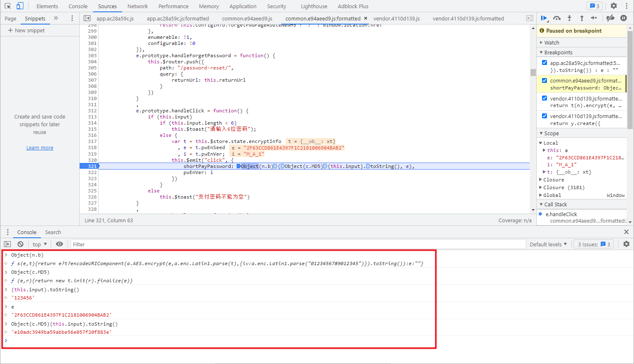Uncheck the common.e94aeed9.js:formatted breakpoint
The image size is (634, 364).
[544, 80]
